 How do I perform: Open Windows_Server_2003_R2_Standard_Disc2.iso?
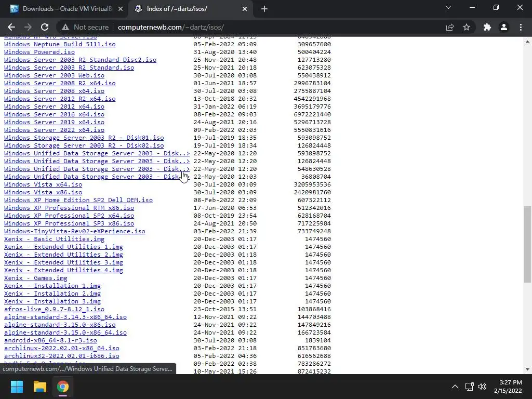pyautogui.click(x=80, y=60)
